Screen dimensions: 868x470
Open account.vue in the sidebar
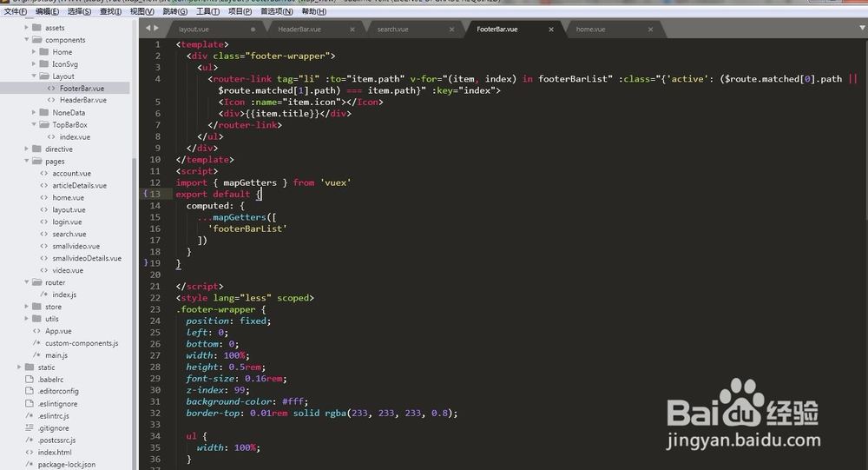[71, 174]
